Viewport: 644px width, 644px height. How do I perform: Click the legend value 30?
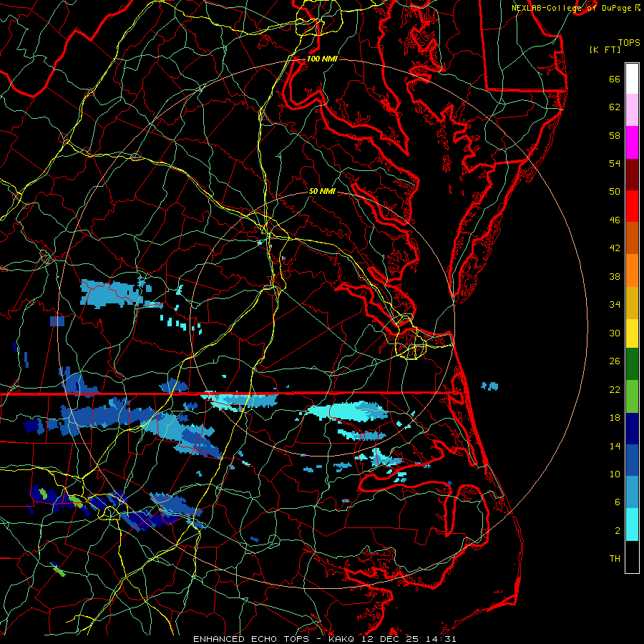point(615,333)
